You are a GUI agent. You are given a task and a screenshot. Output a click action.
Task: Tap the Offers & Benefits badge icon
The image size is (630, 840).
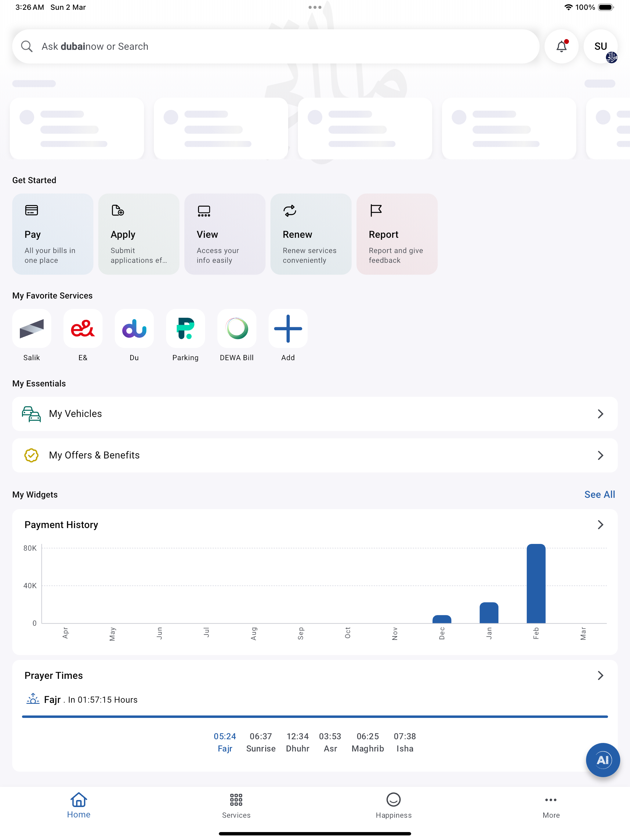[x=31, y=455]
